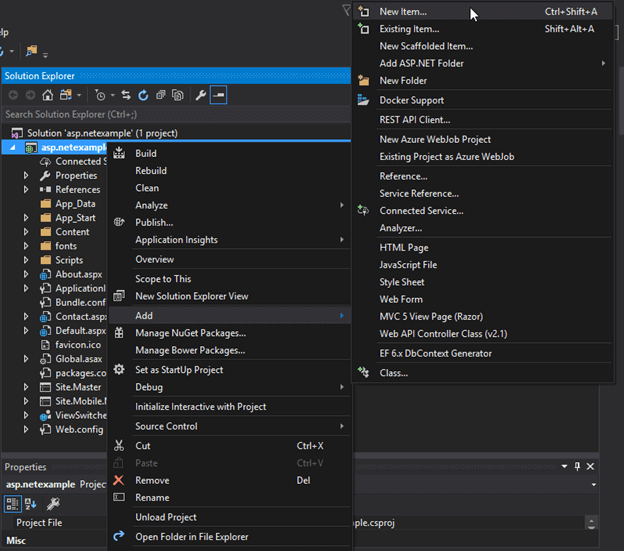Click Open Folder in File Explorer
The height and width of the screenshot is (551, 624).
pos(192,537)
